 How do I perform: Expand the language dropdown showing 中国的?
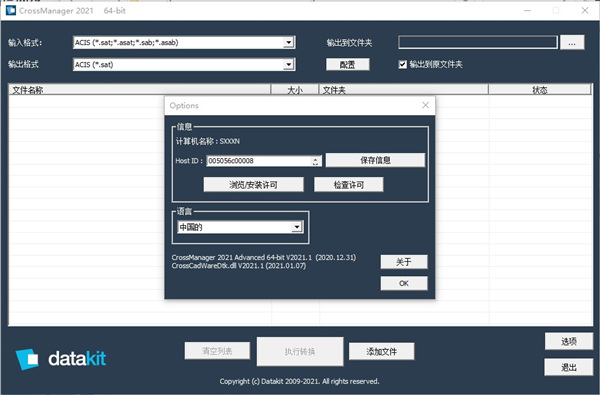(297, 227)
